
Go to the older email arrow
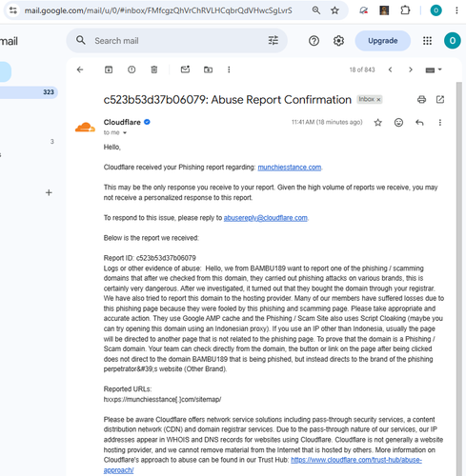[411, 69]
